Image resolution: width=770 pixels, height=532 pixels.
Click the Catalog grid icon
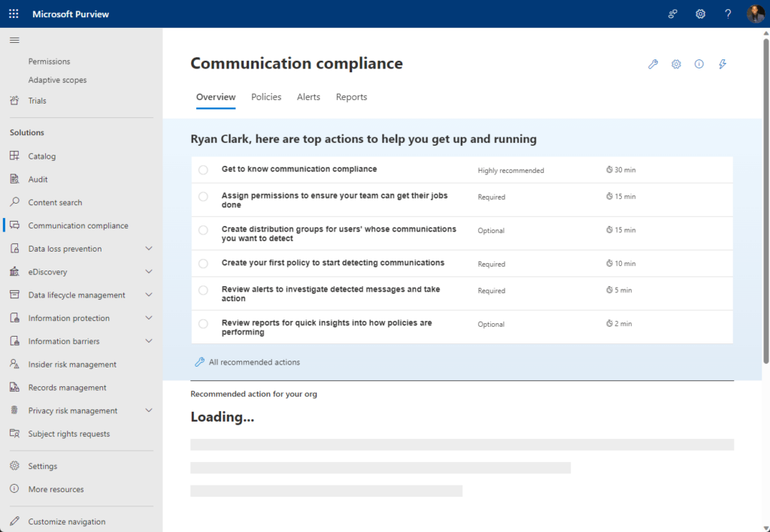coord(15,156)
